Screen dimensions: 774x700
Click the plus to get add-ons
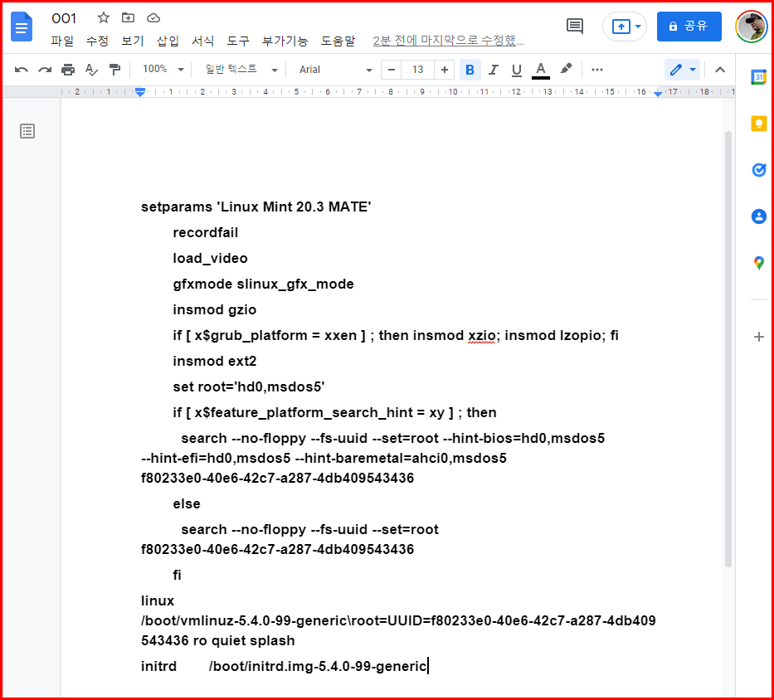(759, 338)
